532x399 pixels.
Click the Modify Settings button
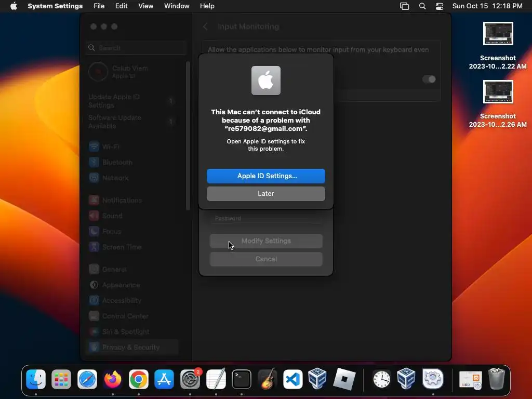266,241
